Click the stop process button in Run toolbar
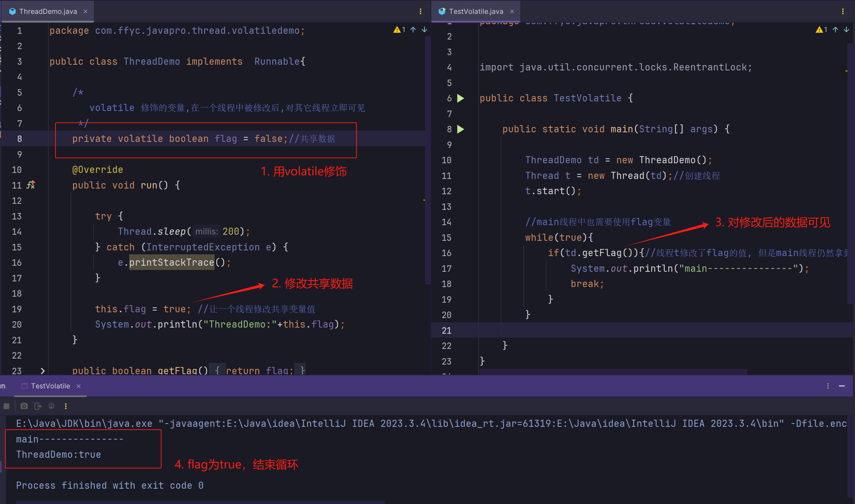The width and height of the screenshot is (855, 504). 6,406
